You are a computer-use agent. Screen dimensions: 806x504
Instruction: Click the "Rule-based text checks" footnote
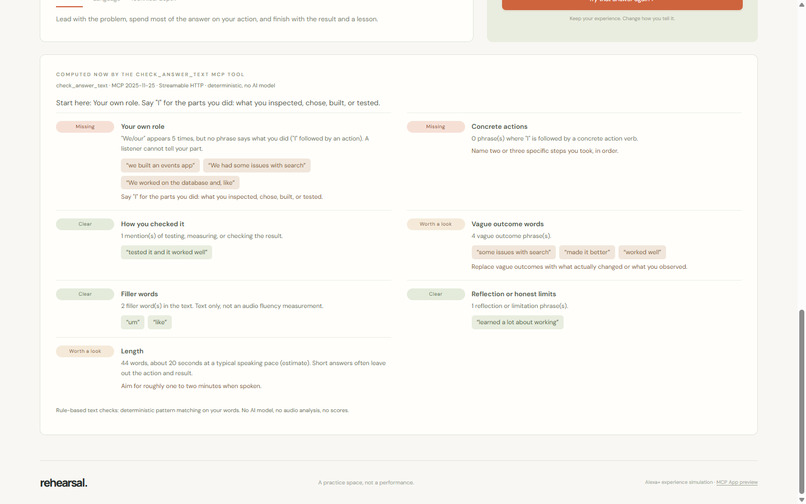203,410
